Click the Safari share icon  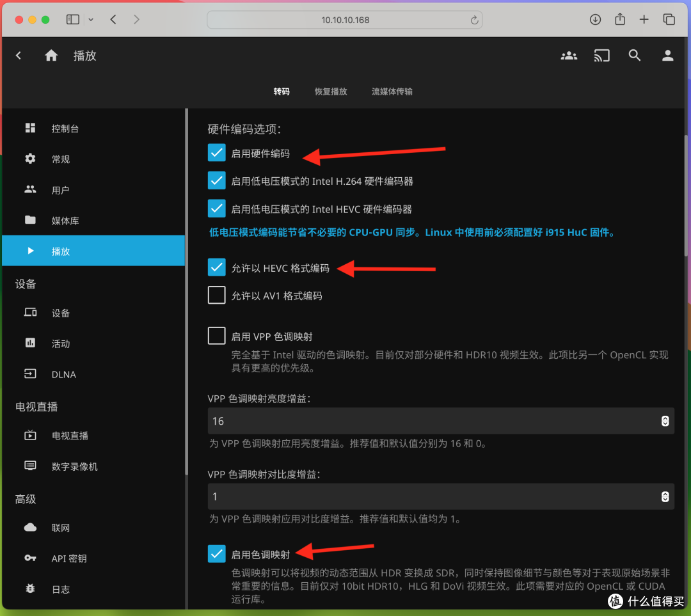[x=619, y=19]
